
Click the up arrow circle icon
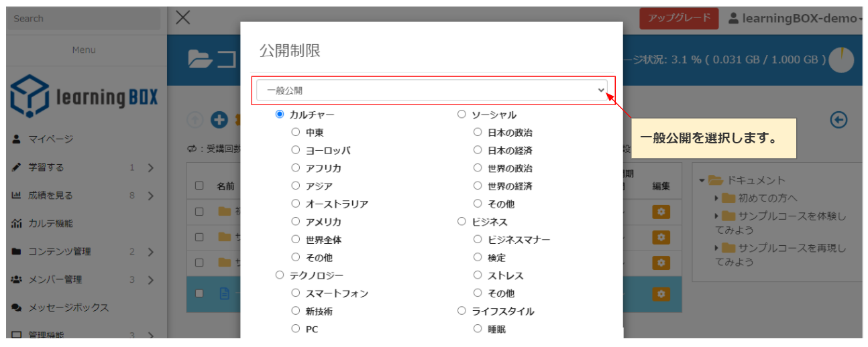[195, 120]
